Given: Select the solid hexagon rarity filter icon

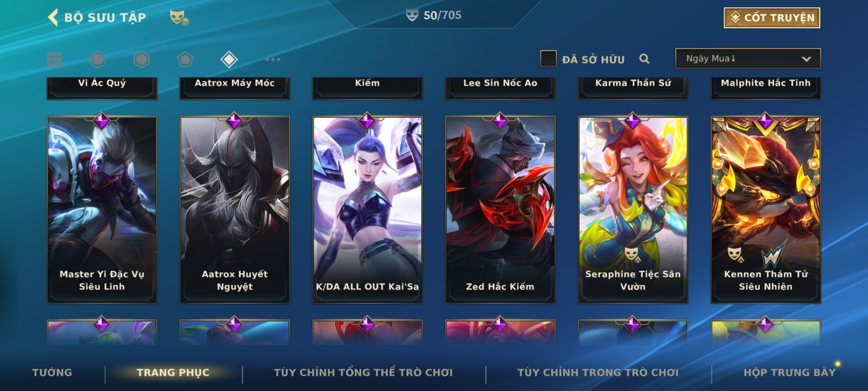Looking at the screenshot, I should [x=141, y=59].
